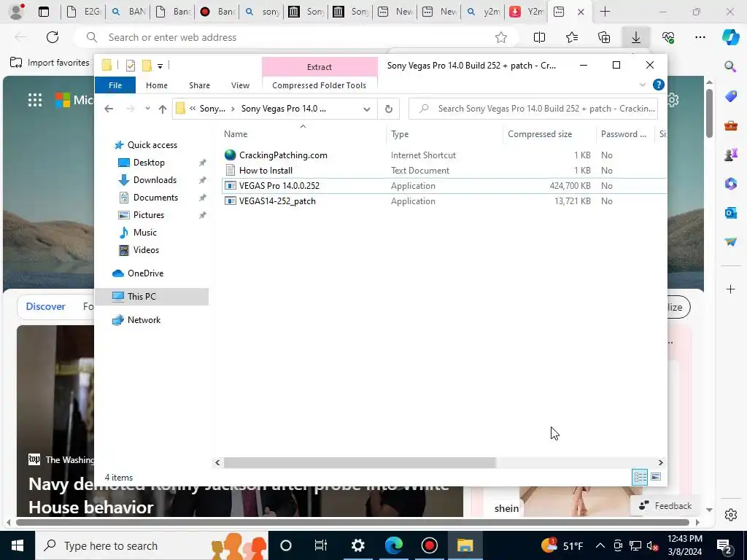Open new tab in Edge
747x560 pixels.
click(605, 12)
